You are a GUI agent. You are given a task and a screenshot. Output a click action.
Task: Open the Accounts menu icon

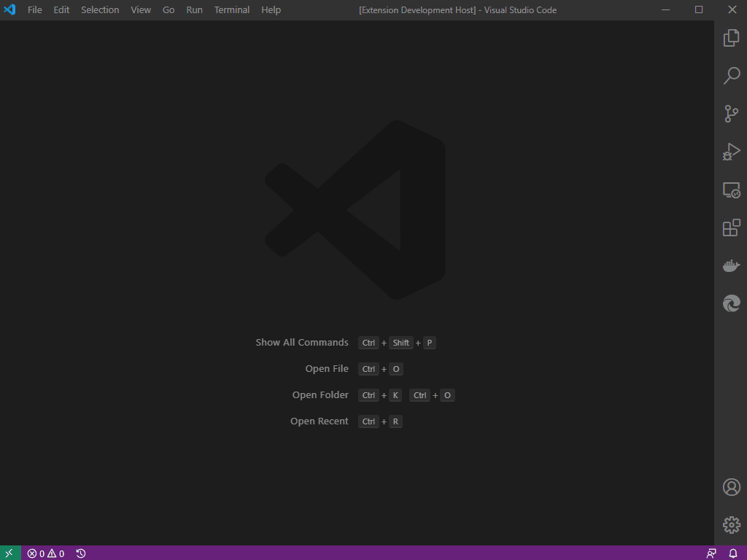click(731, 487)
